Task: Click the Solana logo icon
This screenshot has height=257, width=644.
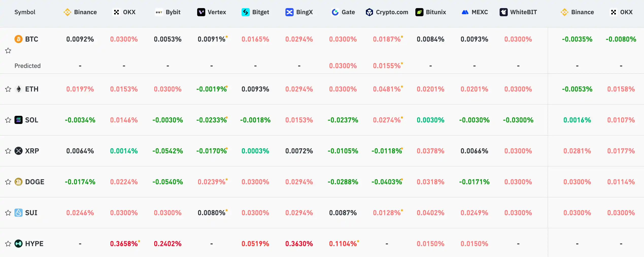Action: point(19,120)
